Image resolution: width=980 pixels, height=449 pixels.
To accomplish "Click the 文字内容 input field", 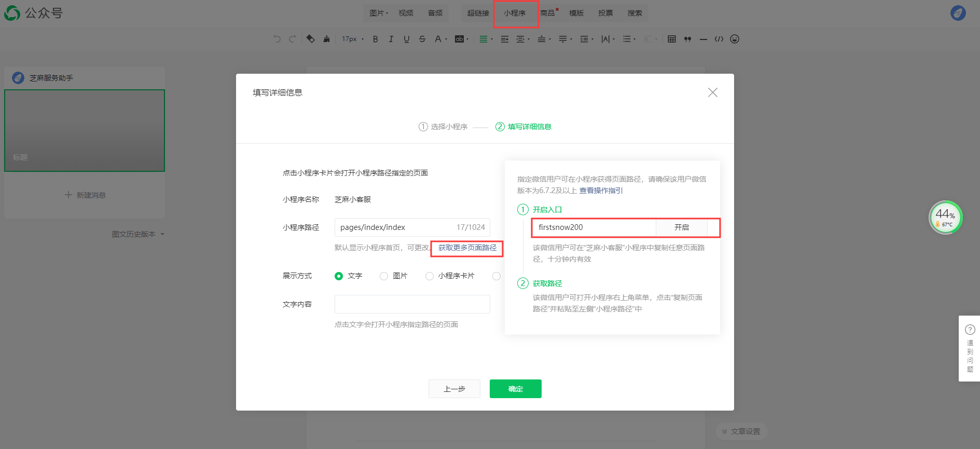I will (412, 304).
